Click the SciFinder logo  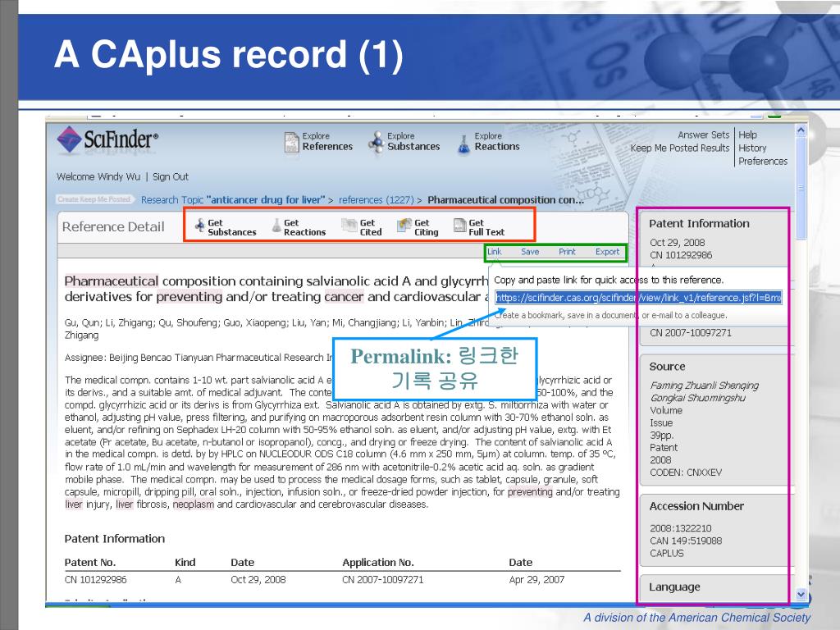107,139
